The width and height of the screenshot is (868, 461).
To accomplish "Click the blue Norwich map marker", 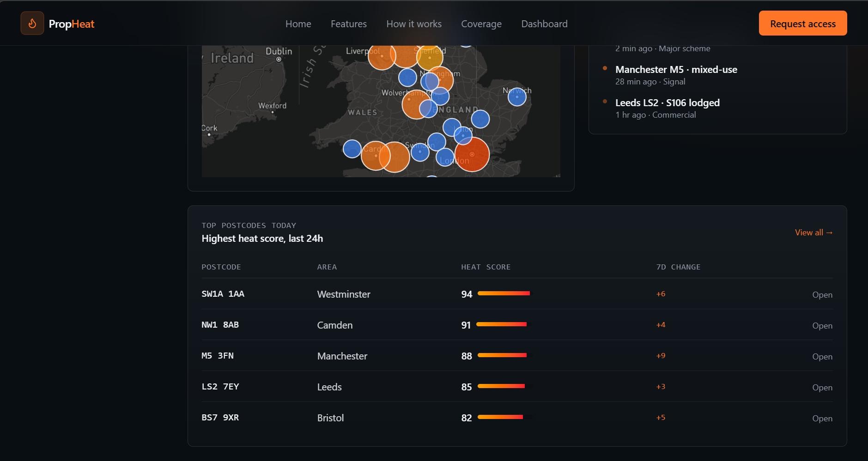I will click(517, 97).
